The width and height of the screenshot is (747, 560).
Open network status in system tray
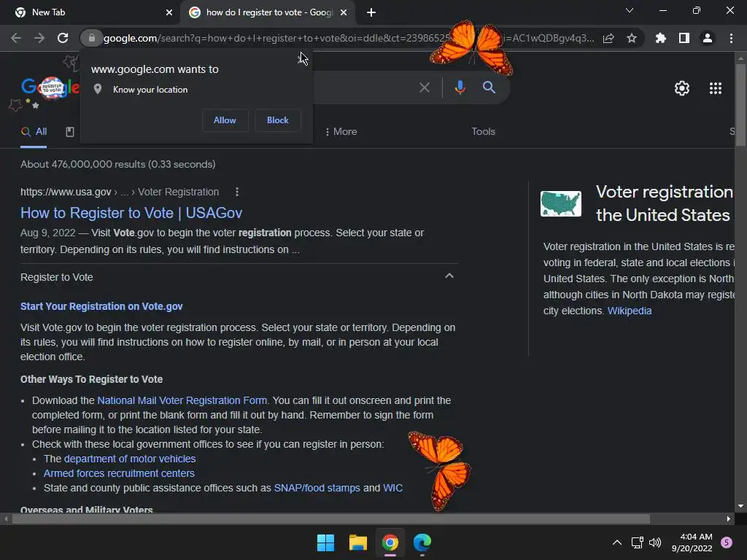pyautogui.click(x=637, y=542)
